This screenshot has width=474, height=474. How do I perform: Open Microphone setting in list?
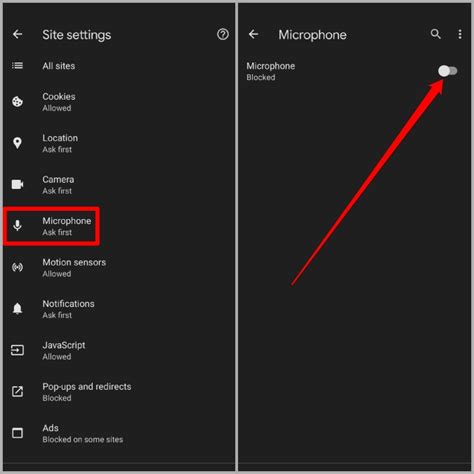(x=119, y=226)
